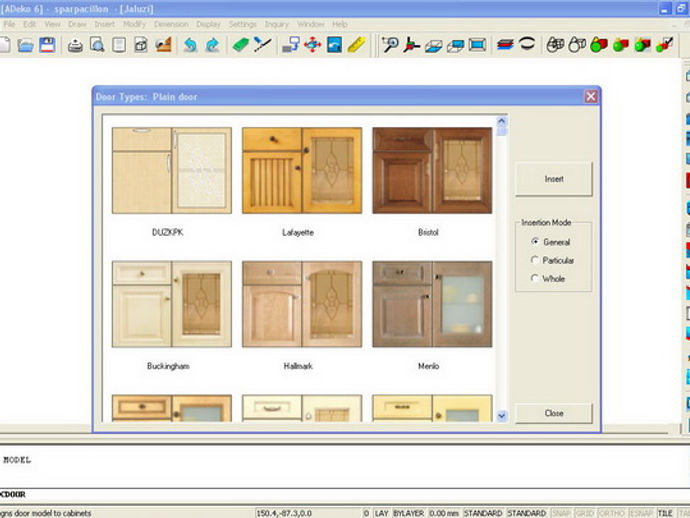Undo the last action with the blue back arrow
690x518 pixels.
[190, 45]
